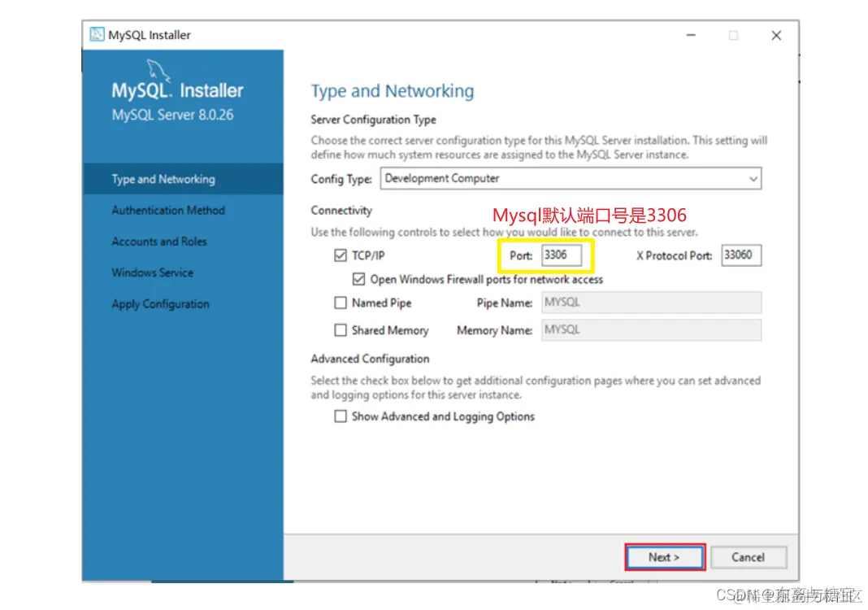Image resolution: width=868 pixels, height=610 pixels.
Task: Select Windows Service step
Action: pyautogui.click(x=152, y=272)
